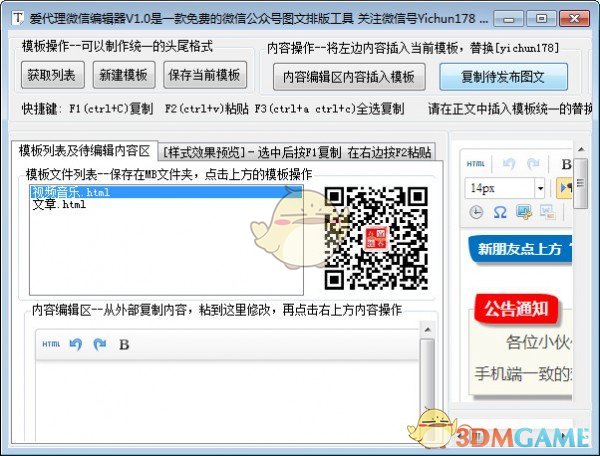
Task: Click the 新建模板 button
Action: (x=124, y=75)
